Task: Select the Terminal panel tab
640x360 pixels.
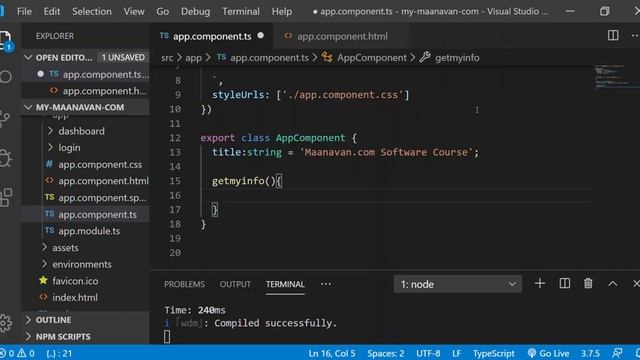Action: pyautogui.click(x=285, y=284)
